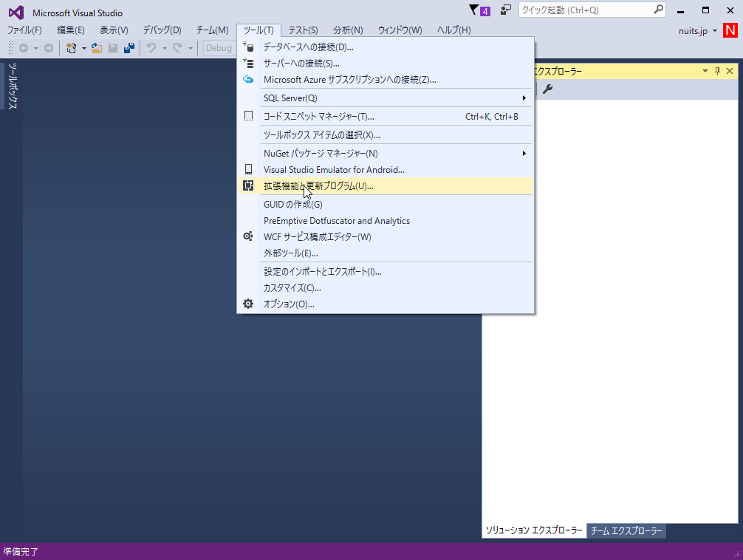This screenshot has width=743, height=560.
Task: Click the wrench properties icon in Solution Explorer
Action: pos(547,89)
